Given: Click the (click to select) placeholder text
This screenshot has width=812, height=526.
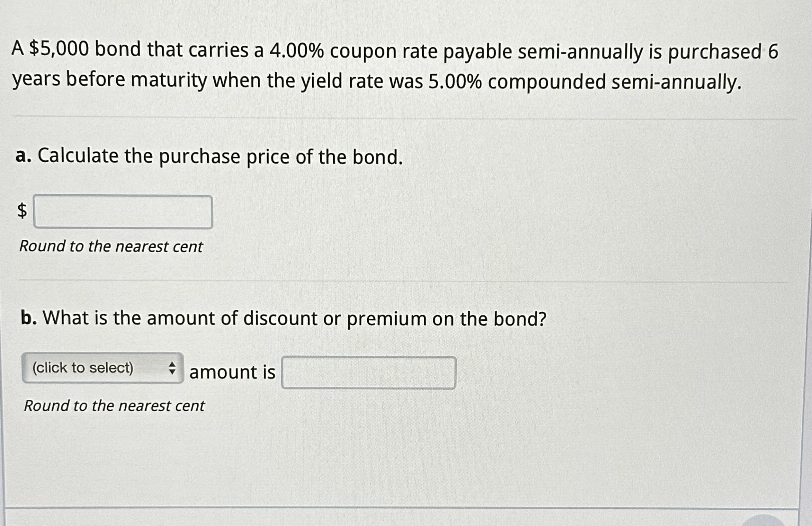Looking at the screenshot, I should tap(83, 367).
